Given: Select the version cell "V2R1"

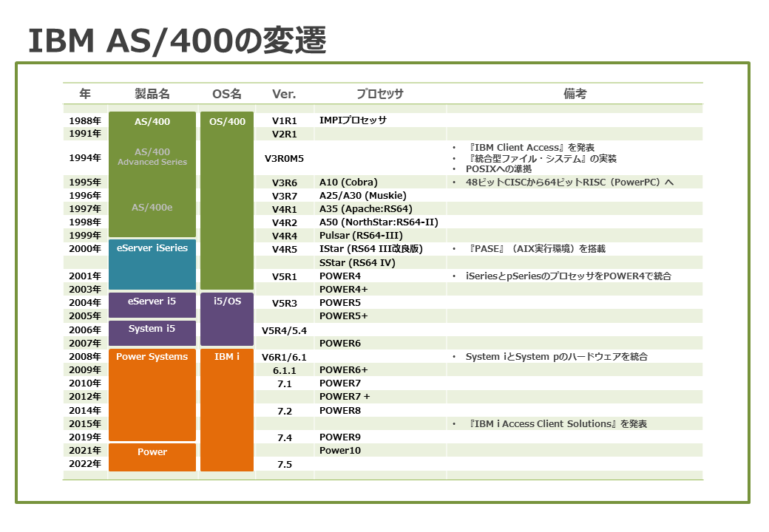Looking at the screenshot, I should pyautogui.click(x=285, y=134).
